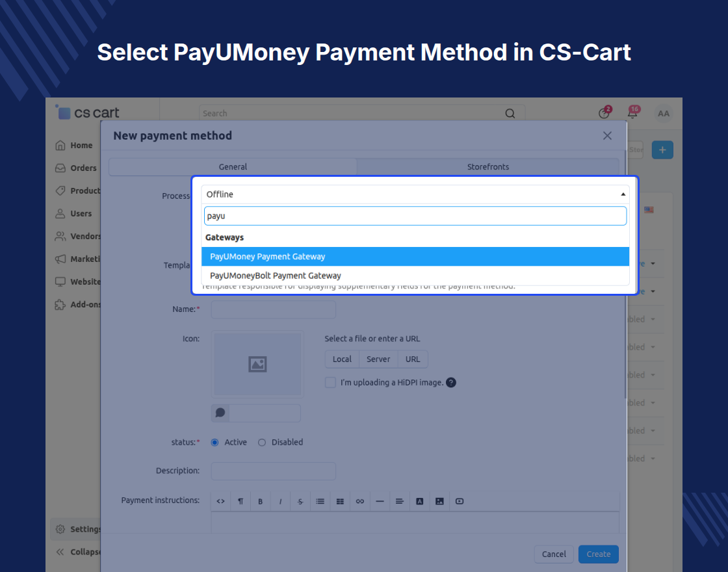The width and height of the screenshot is (728, 572).
Task: Click the Vendors people icon
Action: [60, 237]
